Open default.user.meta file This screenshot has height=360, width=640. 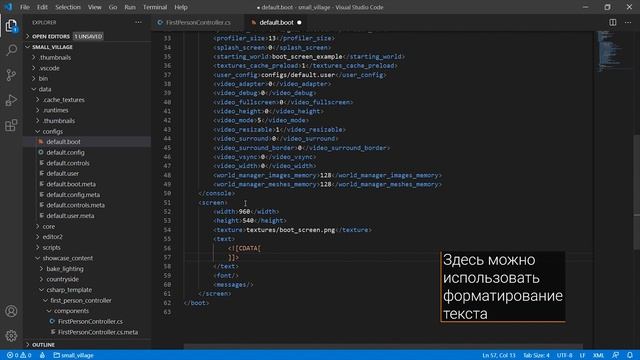coord(70,216)
